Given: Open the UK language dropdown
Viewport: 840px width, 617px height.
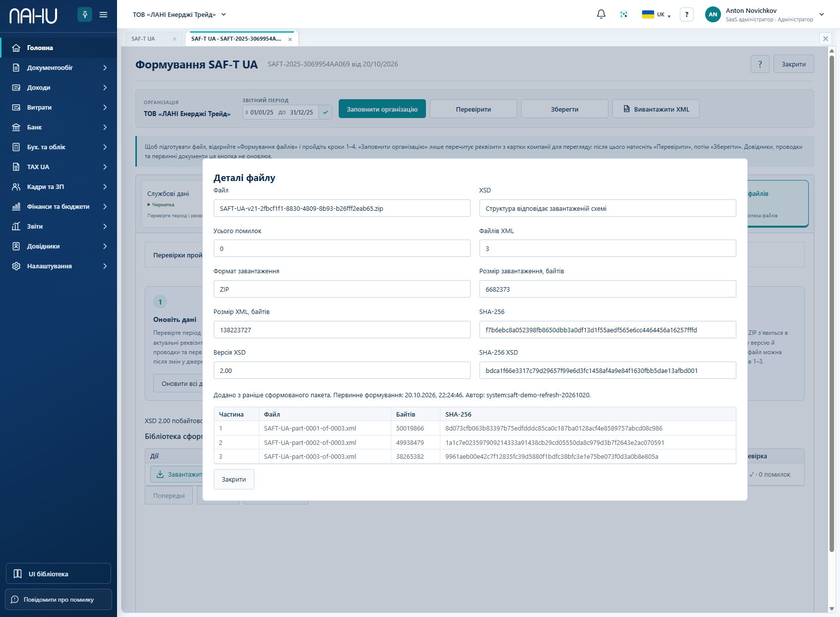Looking at the screenshot, I should pyautogui.click(x=656, y=14).
